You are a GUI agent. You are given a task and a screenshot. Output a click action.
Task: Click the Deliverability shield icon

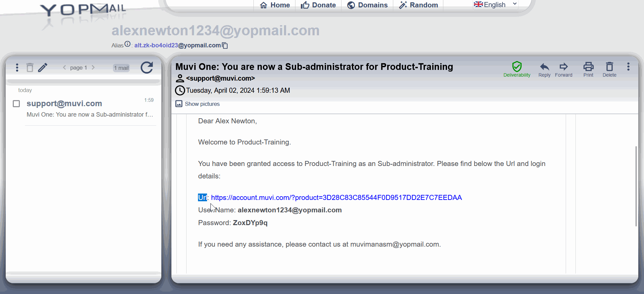click(x=517, y=67)
